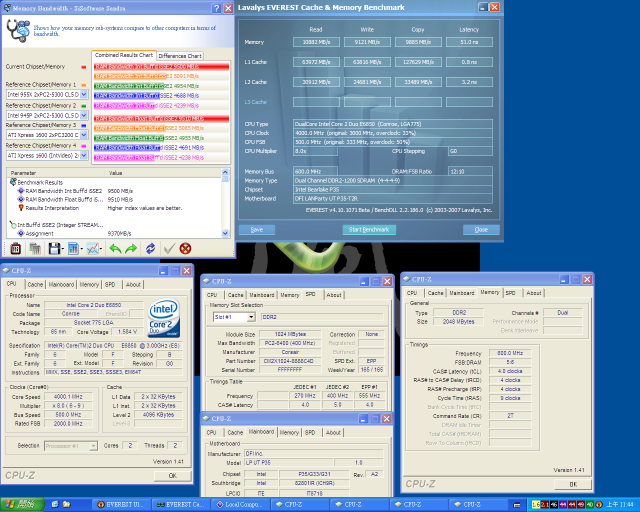Click OK in the CPU-Z Memory window
The image size is (640, 512).
(573, 484)
